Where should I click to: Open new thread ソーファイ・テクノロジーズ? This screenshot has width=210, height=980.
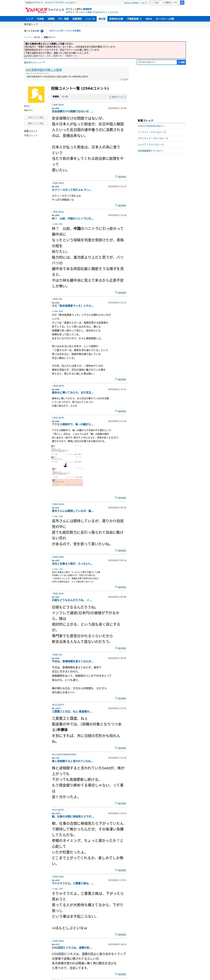pyautogui.click(x=152, y=132)
